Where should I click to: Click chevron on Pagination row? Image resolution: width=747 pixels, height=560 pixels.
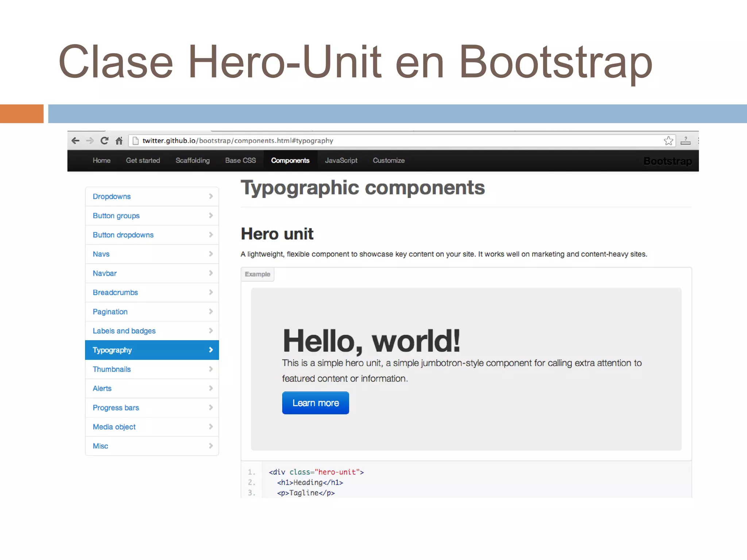(211, 312)
